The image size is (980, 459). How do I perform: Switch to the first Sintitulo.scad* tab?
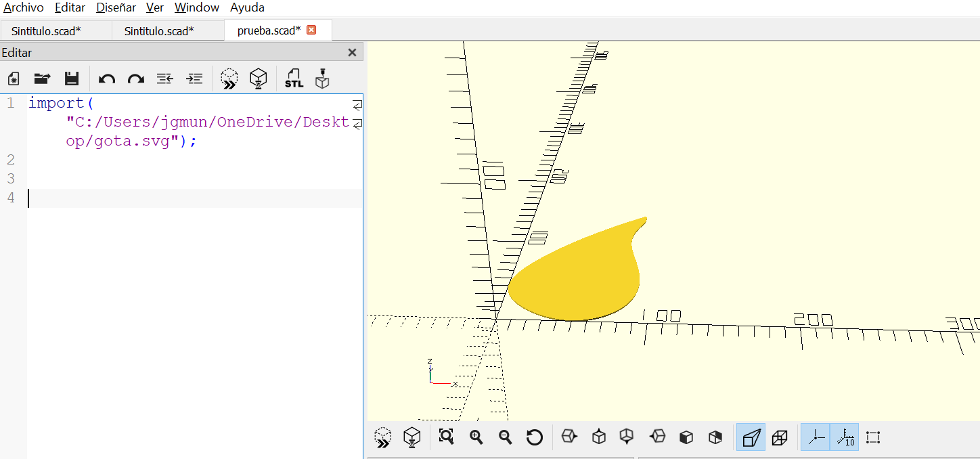click(46, 30)
